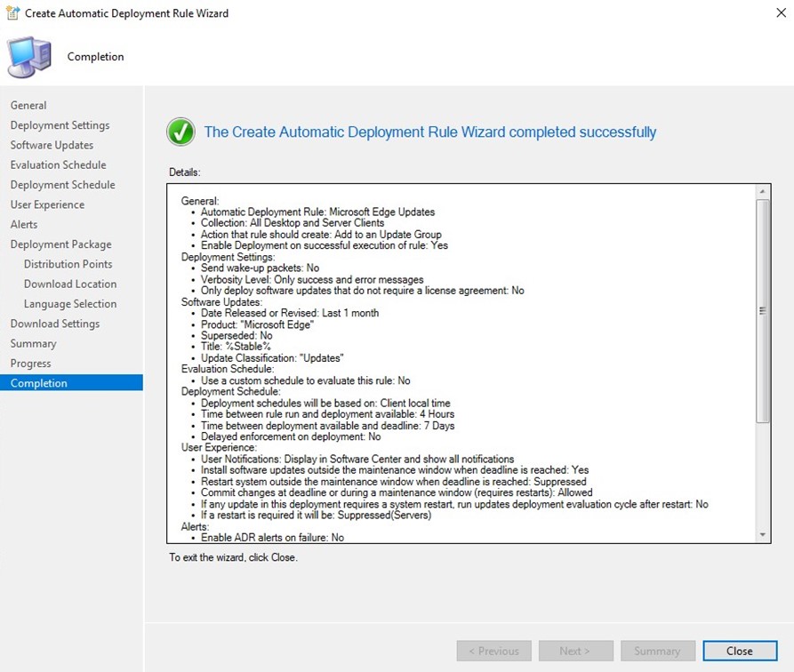This screenshot has height=672, width=794.
Task: Click 'Enable ADR alerts on failure: No'
Action: click(272, 538)
